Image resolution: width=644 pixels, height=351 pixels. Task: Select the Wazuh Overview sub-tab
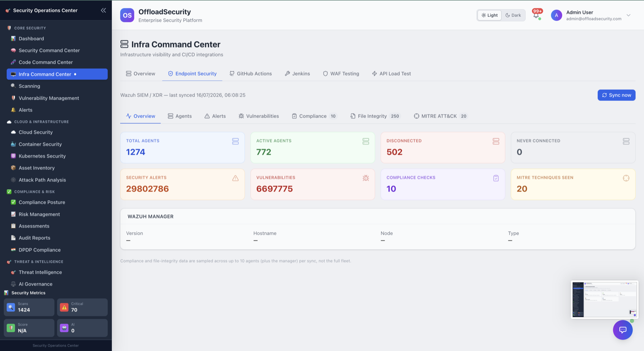coord(140,116)
